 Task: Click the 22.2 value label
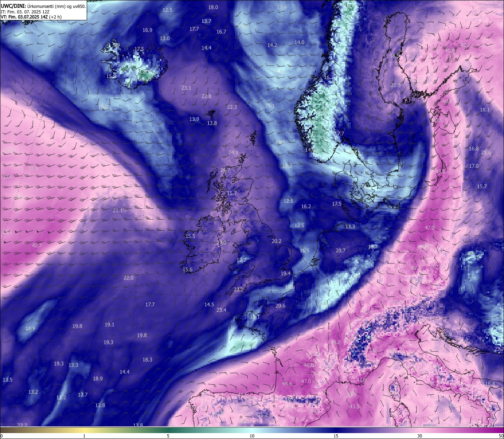pos(22,425)
